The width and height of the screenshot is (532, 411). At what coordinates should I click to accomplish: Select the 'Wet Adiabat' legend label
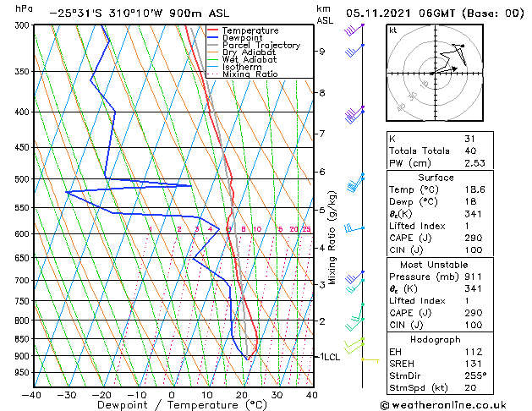250,60
